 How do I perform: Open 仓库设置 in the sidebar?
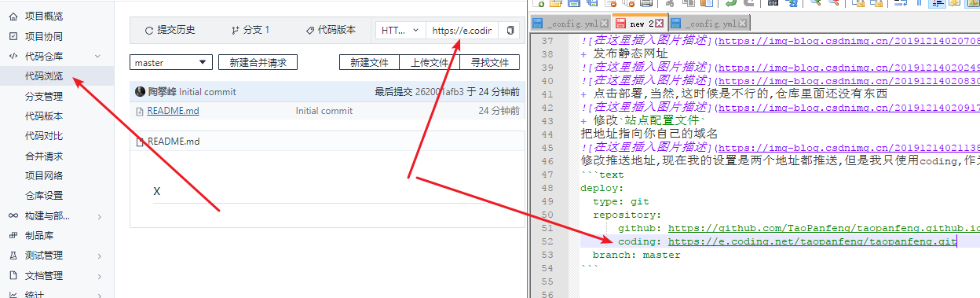(x=44, y=195)
